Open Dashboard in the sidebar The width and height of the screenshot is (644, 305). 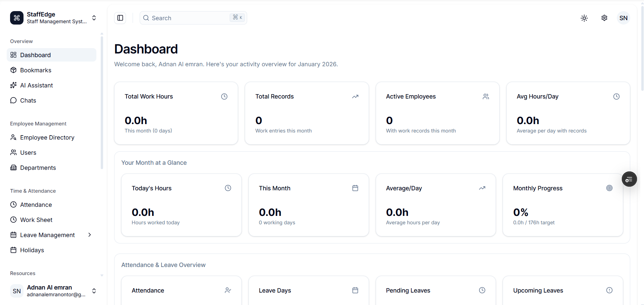tap(51, 55)
